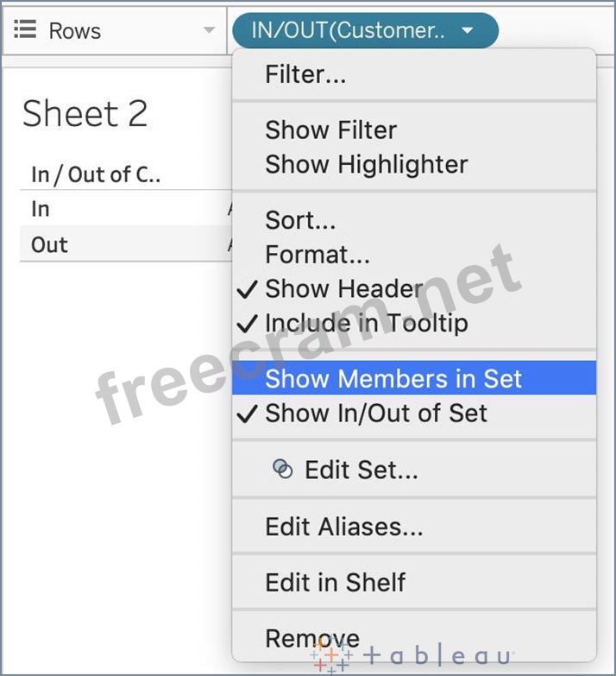616x676 pixels.
Task: Choose Show Filter from context menu
Action: click(x=330, y=130)
